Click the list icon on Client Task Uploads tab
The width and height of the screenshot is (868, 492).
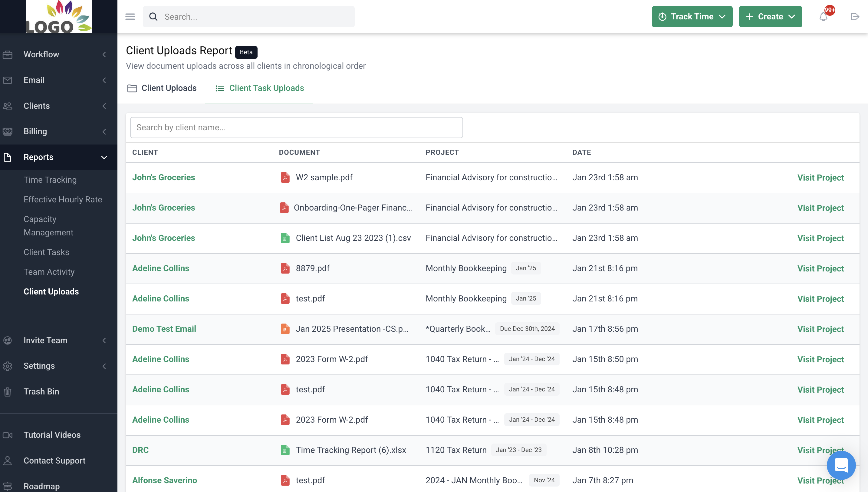(x=220, y=88)
